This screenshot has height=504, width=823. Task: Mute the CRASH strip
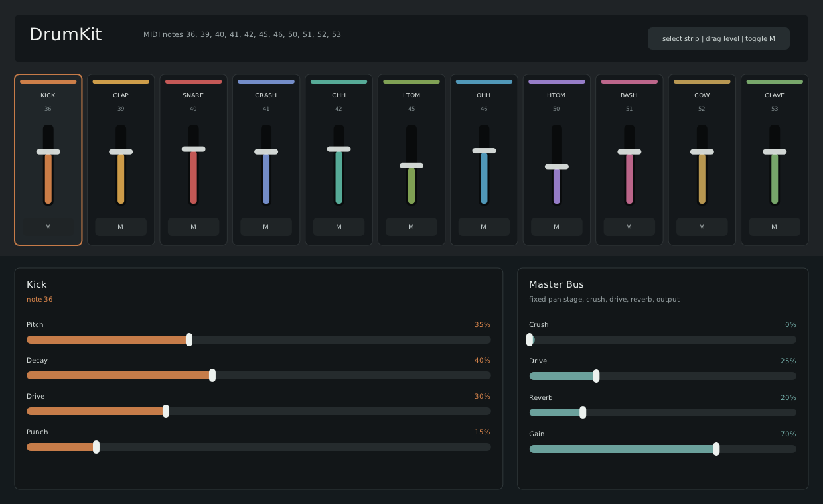[266, 227]
